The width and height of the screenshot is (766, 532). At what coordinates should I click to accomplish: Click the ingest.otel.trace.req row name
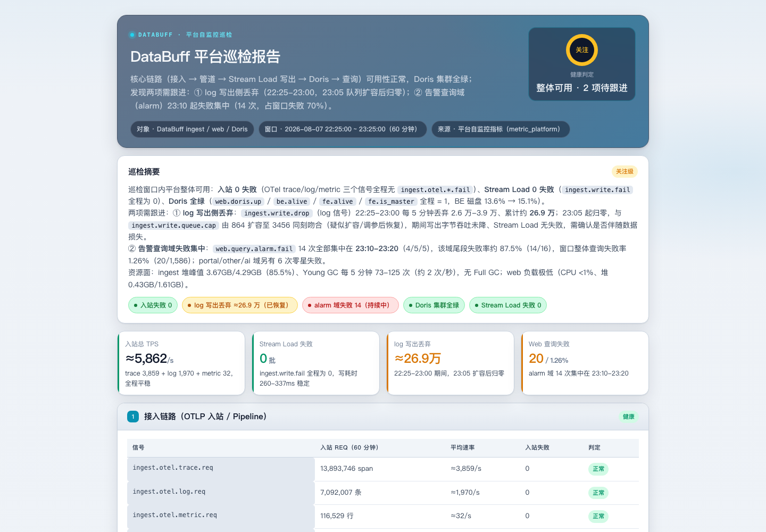point(173,468)
